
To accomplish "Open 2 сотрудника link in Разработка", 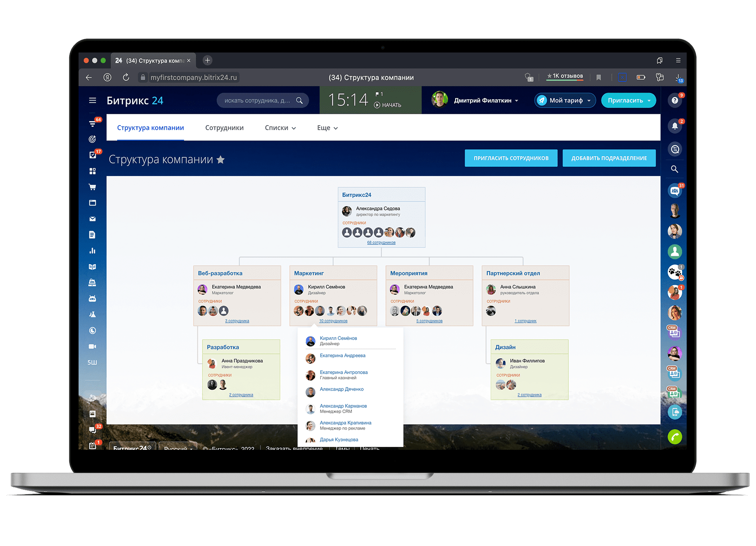I will click(241, 395).
